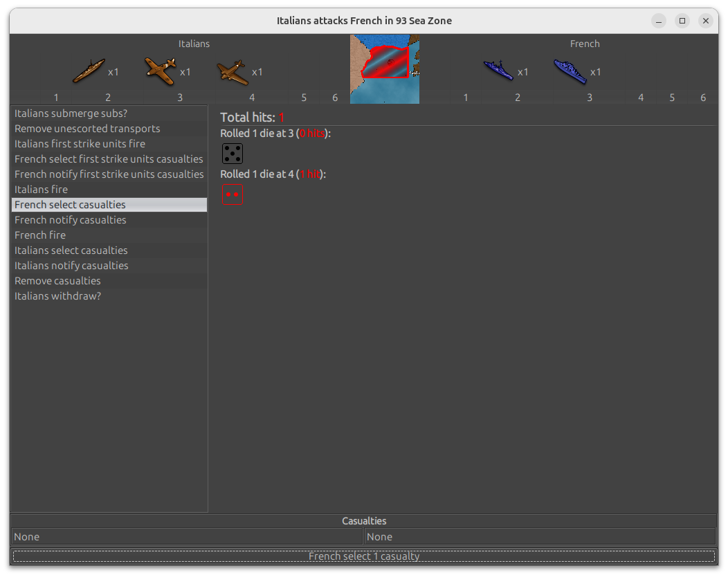
Task: Click the Italian submarine unit icon
Action: (x=89, y=71)
